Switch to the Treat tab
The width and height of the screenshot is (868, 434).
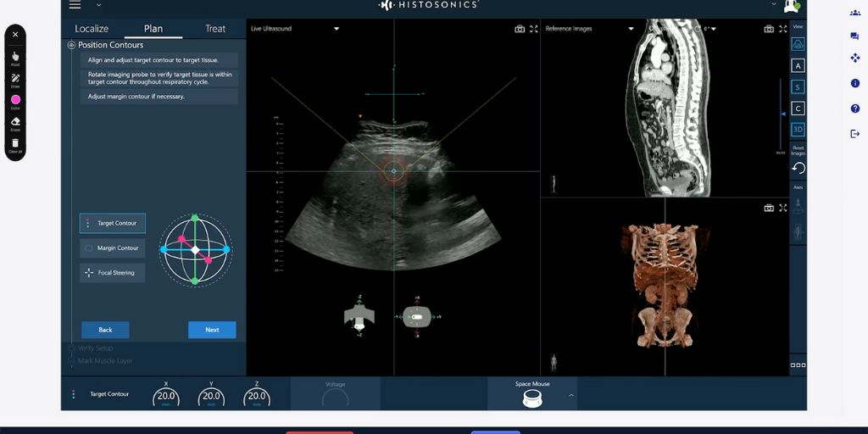(215, 29)
